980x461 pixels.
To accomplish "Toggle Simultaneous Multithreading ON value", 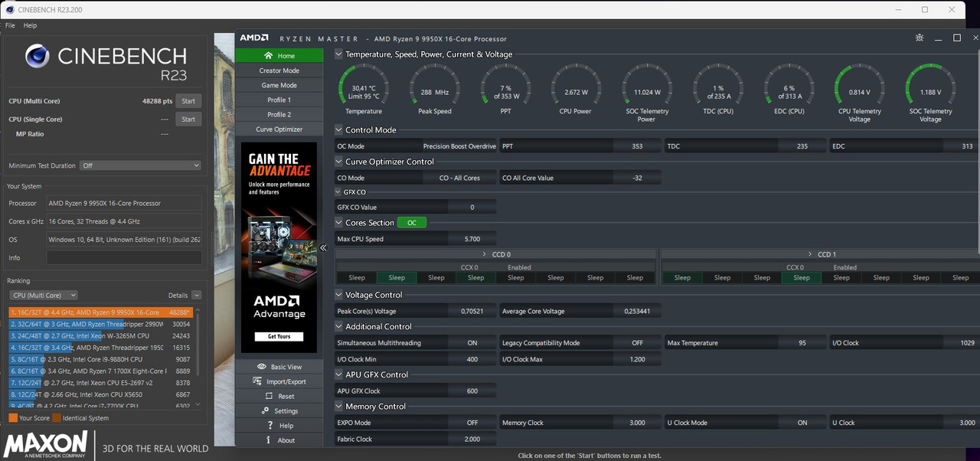I will tap(472, 343).
